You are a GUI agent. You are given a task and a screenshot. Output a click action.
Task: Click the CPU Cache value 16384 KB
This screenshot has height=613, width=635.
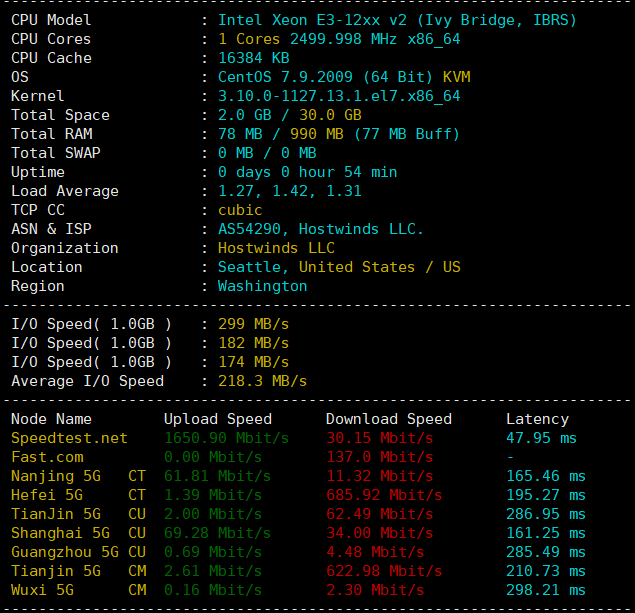(254, 58)
